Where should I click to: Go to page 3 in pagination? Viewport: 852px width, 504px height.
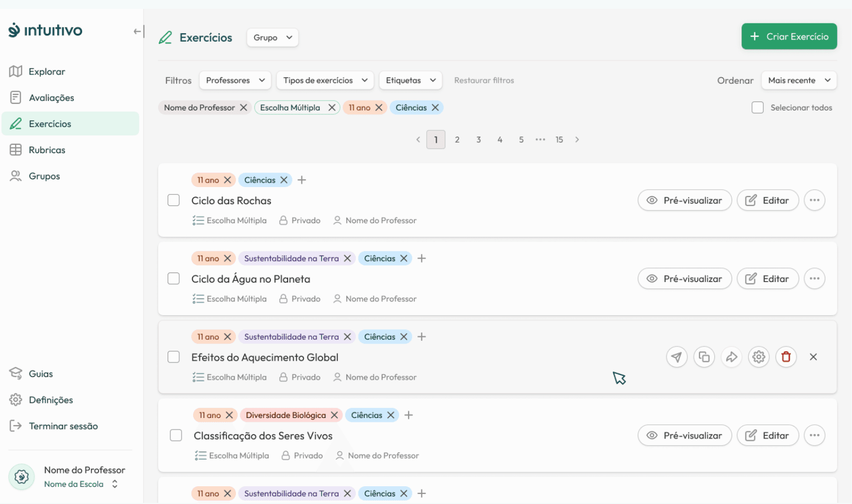pyautogui.click(x=478, y=140)
